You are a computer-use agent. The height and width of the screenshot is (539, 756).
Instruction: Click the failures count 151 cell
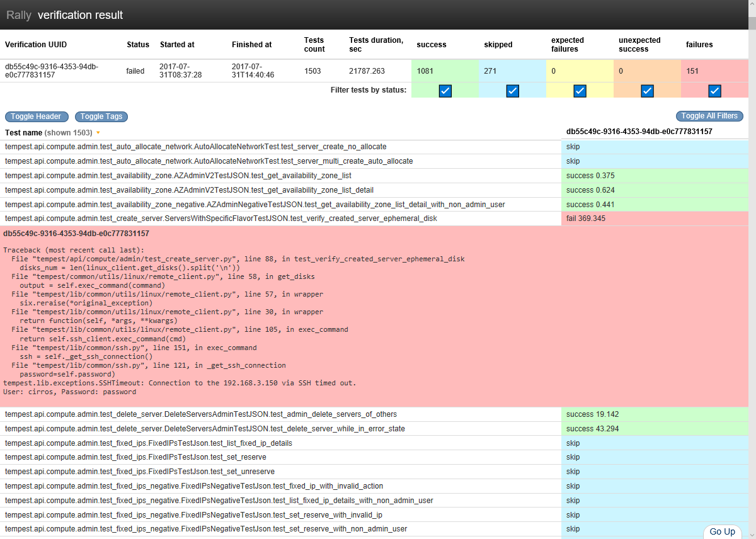point(714,71)
